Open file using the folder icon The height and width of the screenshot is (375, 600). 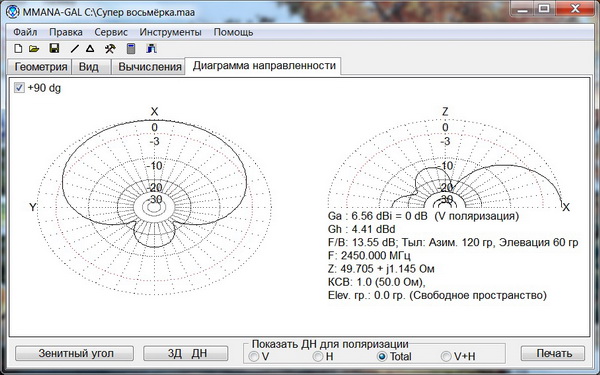[34, 49]
